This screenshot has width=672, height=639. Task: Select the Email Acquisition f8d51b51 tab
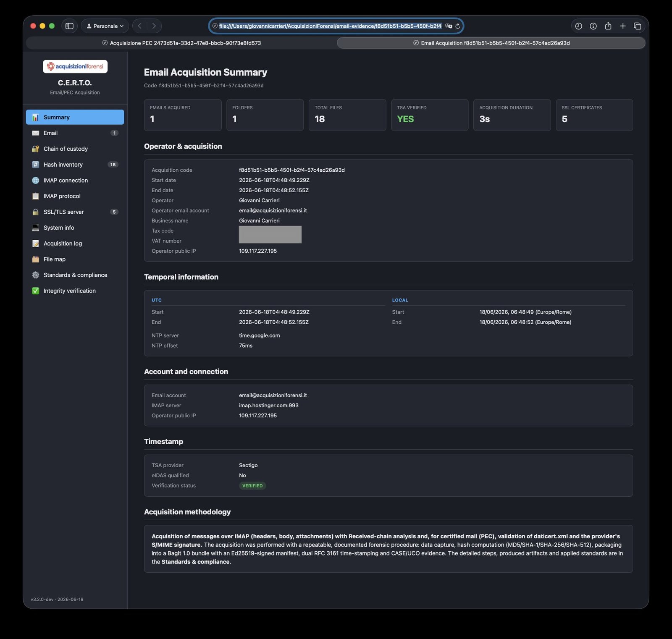tap(491, 43)
